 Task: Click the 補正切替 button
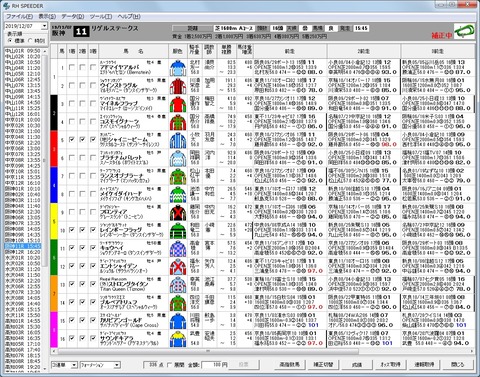(x=323, y=365)
